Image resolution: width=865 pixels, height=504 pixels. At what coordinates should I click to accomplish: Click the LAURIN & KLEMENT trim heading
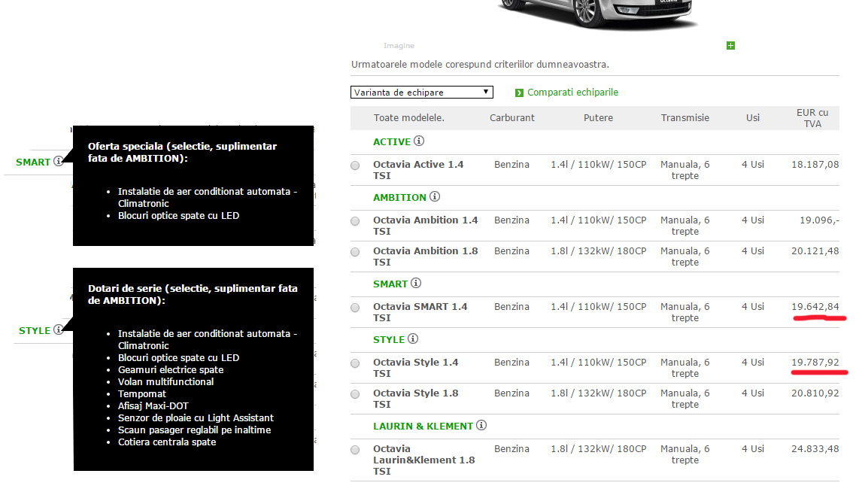(x=423, y=427)
